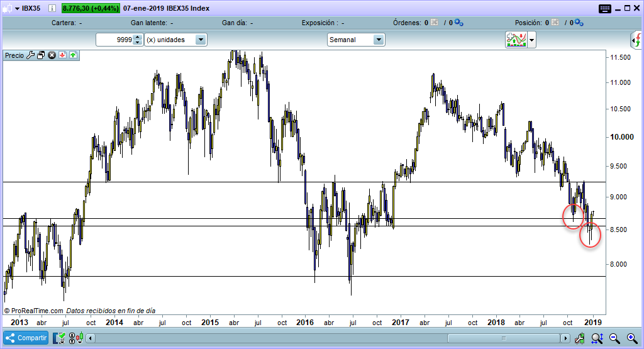Open Posición settings gear icon
644x349 pixels.
579,23
